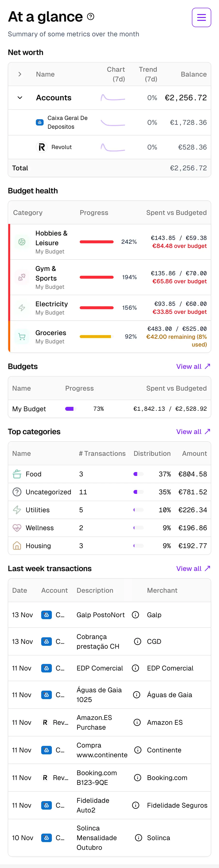Screen dimensions: 219x868
Task: Click the Food category icon
Action: [17, 474]
